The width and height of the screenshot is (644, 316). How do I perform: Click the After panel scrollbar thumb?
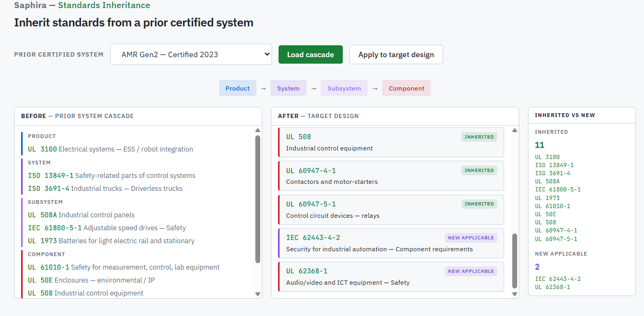(x=514, y=261)
